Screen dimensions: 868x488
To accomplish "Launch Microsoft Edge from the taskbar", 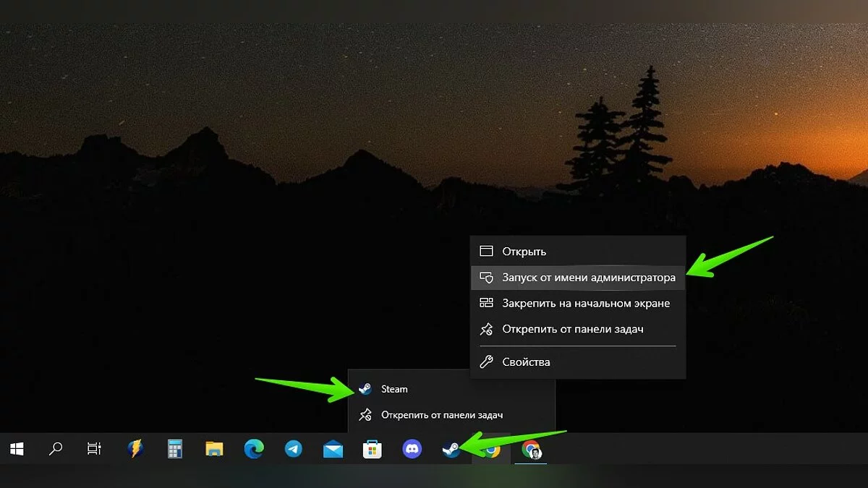I will click(x=254, y=449).
